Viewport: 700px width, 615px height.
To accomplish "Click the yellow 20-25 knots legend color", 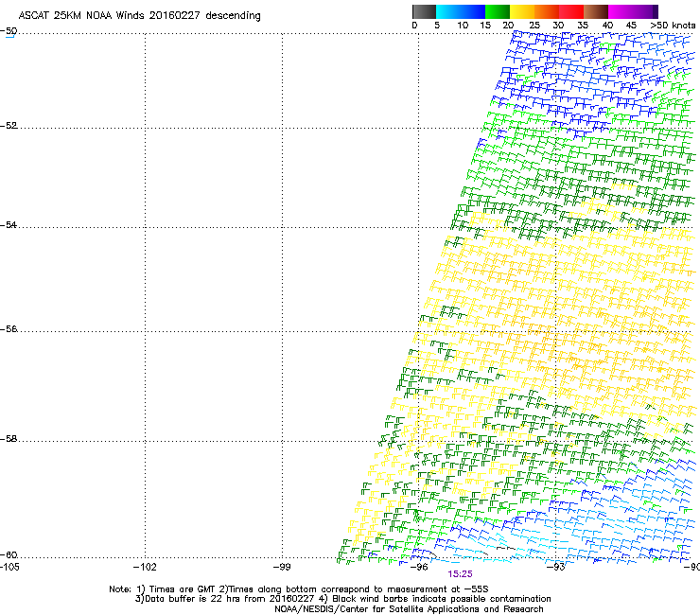I will coord(522,11).
